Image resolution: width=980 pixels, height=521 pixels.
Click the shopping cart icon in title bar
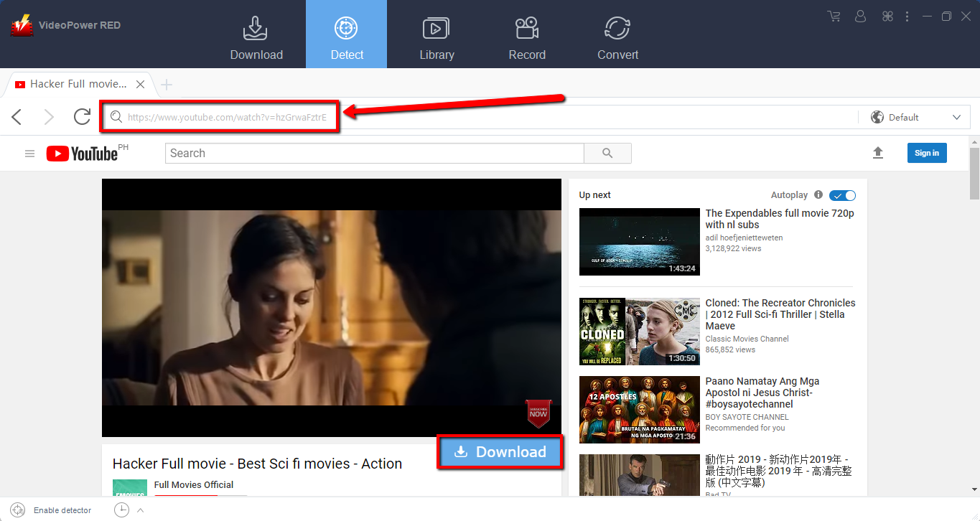point(834,17)
